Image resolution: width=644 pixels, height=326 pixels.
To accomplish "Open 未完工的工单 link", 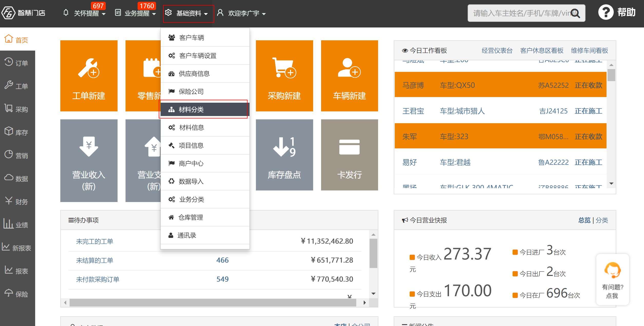I will [x=94, y=241].
